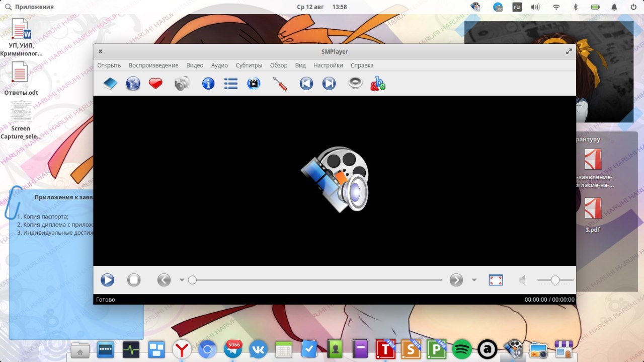The height and width of the screenshot is (362, 644).
Task: Go to next track toolbar icon
Action: click(329, 83)
